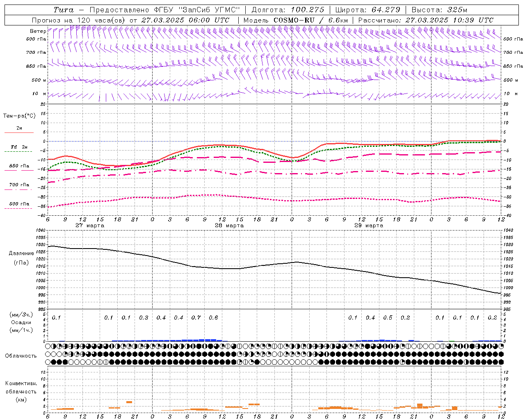Select the text Предоставлено ФГБУ "ЗапСиб УГМС"
This screenshot has width=525, height=420.
pyautogui.click(x=164, y=10)
